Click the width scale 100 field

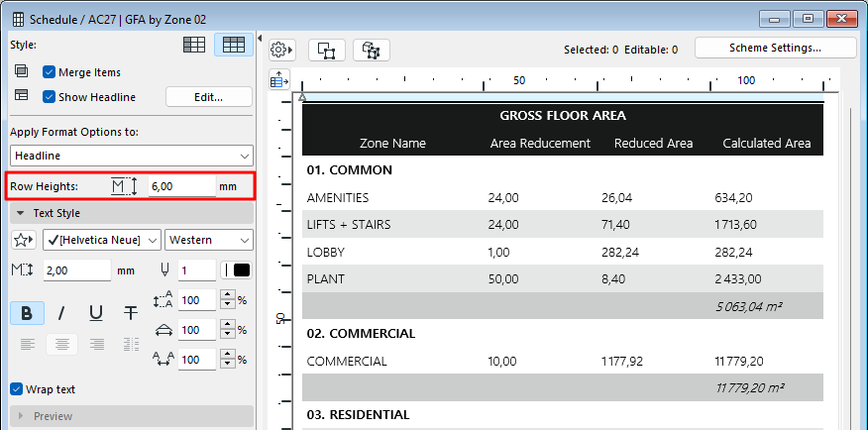tap(197, 330)
